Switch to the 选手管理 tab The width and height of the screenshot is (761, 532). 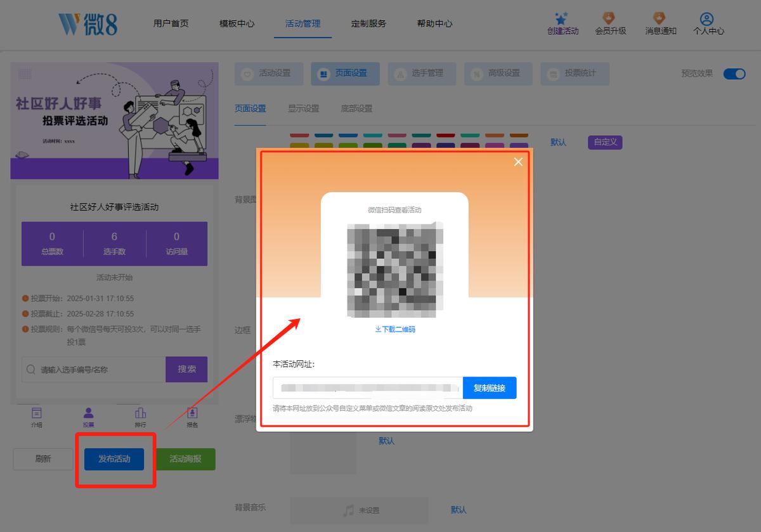point(422,74)
